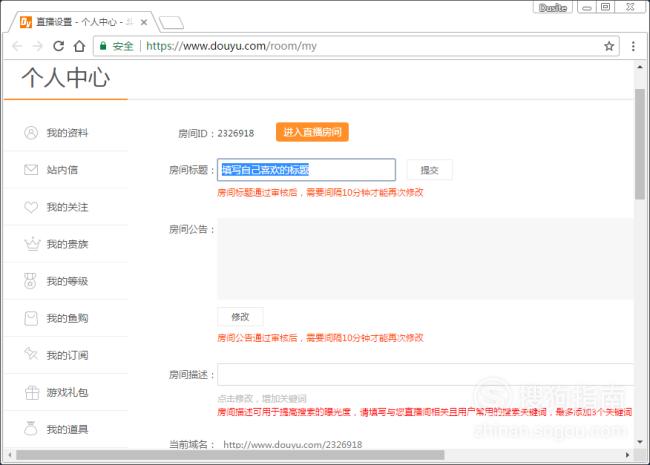650x465 pixels.
Task: Bookmark this page with star icon
Action: pyautogui.click(x=609, y=46)
